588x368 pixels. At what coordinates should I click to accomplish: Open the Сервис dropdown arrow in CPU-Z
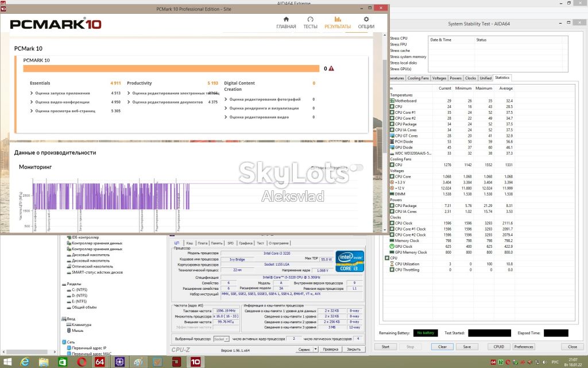click(x=316, y=349)
